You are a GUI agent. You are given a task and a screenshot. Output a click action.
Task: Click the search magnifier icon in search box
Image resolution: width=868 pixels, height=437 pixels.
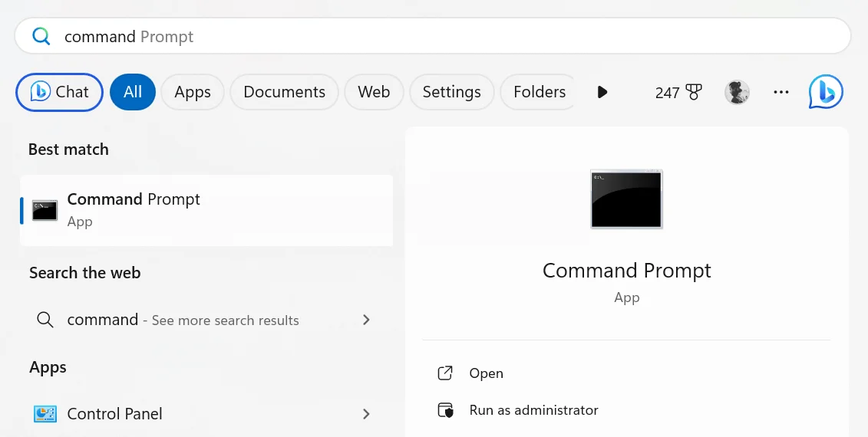pos(41,37)
